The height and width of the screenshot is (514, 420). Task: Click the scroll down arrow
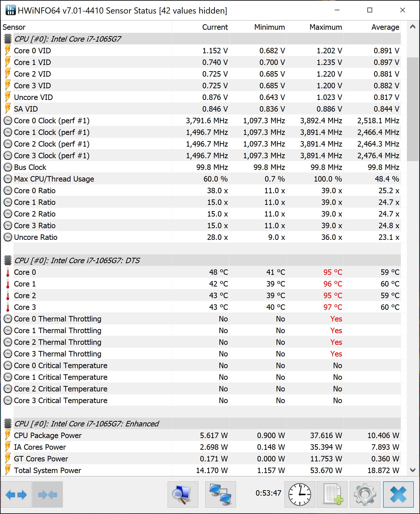(x=413, y=470)
